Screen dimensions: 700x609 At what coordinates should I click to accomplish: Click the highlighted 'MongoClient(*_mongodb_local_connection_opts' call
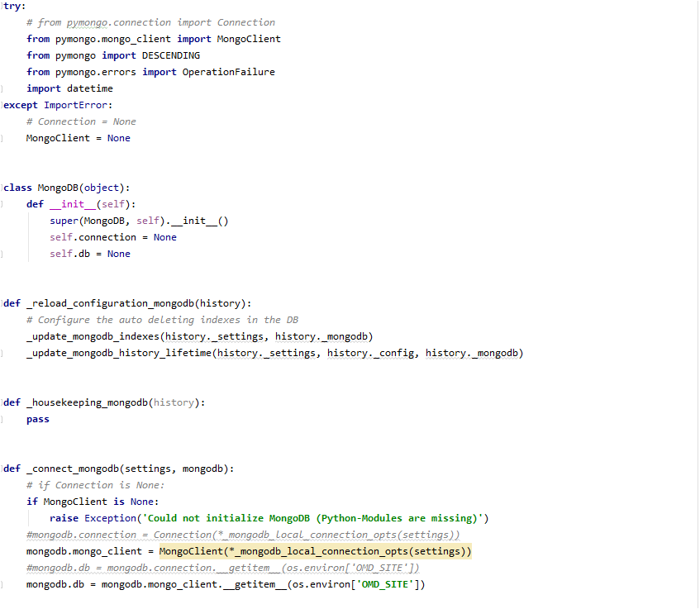315,551
